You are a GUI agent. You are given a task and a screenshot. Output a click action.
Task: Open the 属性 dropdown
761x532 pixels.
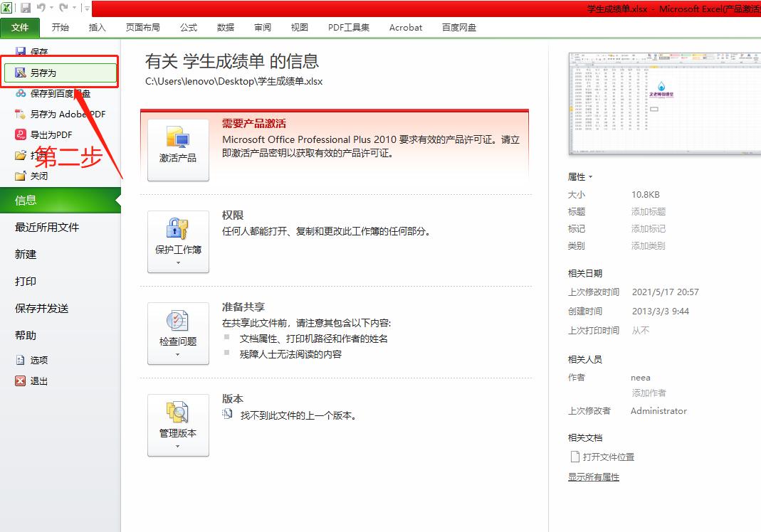click(579, 176)
